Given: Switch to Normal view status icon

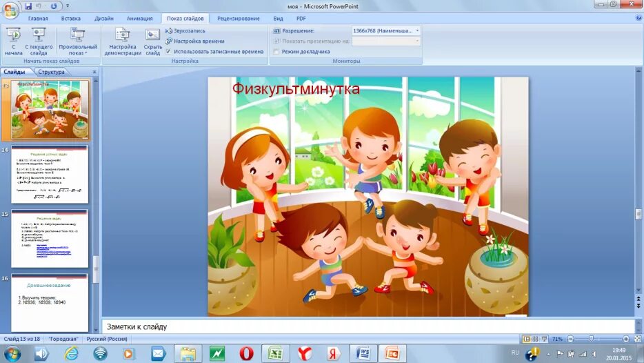Looking at the screenshot, I should [527, 339].
